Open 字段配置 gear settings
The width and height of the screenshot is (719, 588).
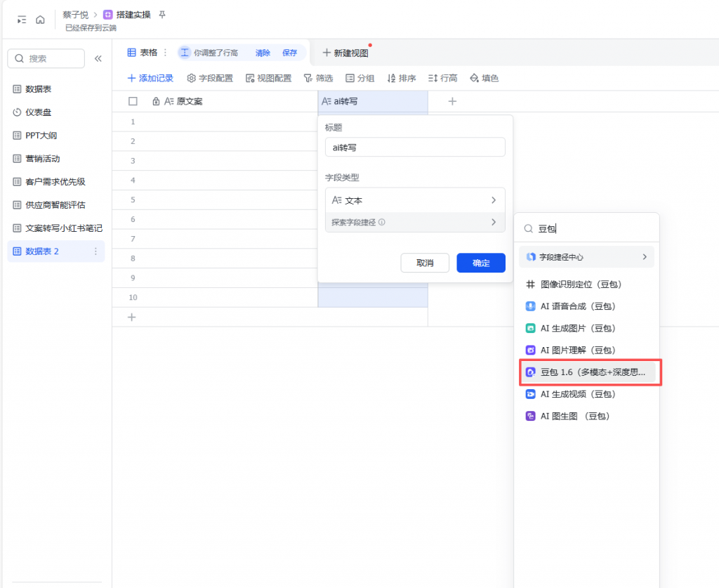(210, 78)
